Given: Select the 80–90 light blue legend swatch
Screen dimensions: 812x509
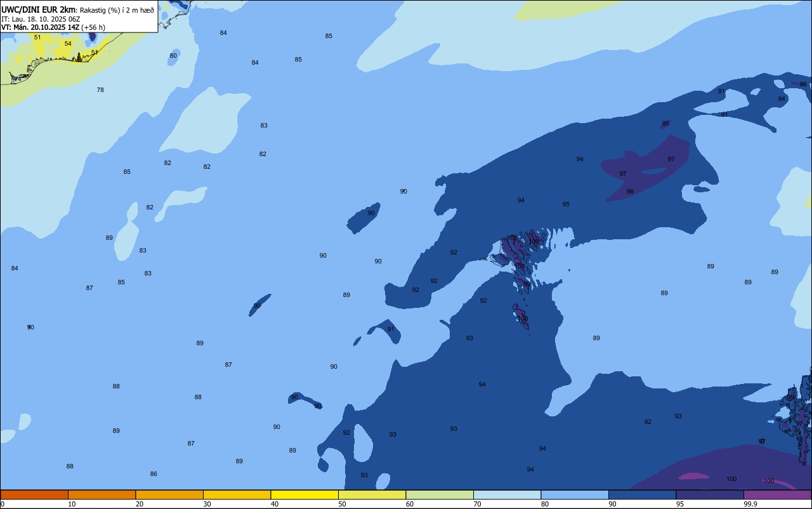Looking at the screenshot, I should point(575,494).
